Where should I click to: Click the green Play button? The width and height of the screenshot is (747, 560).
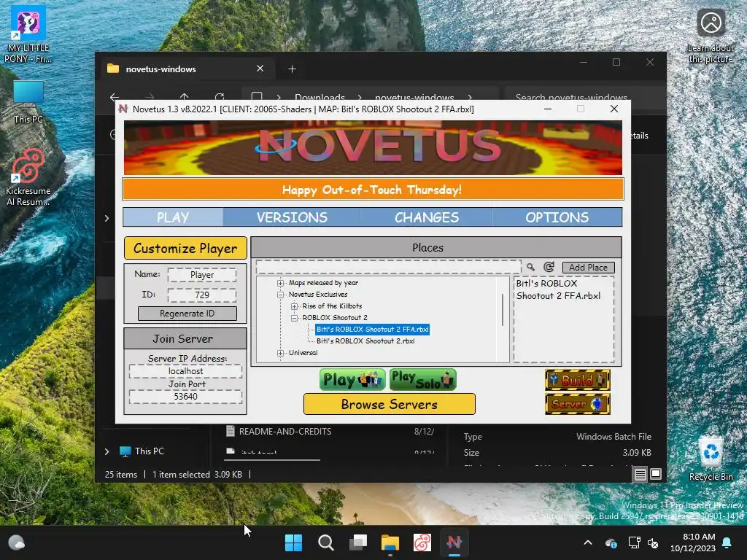click(352, 379)
